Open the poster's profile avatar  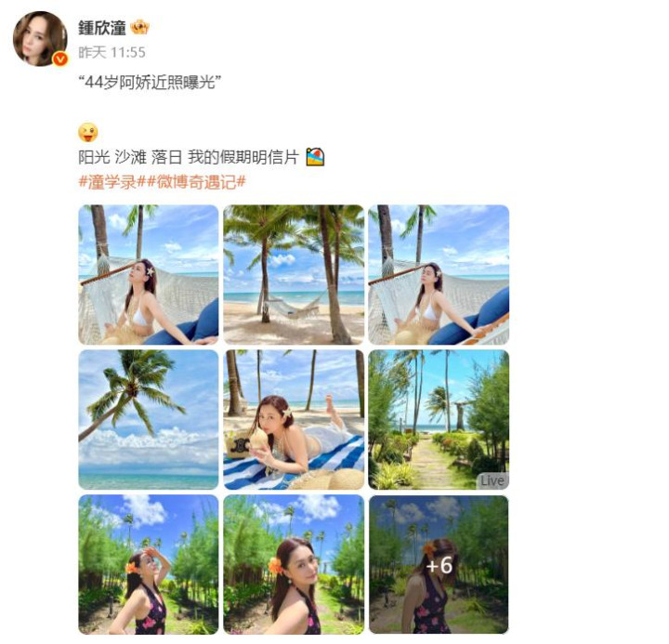click(x=40, y=39)
